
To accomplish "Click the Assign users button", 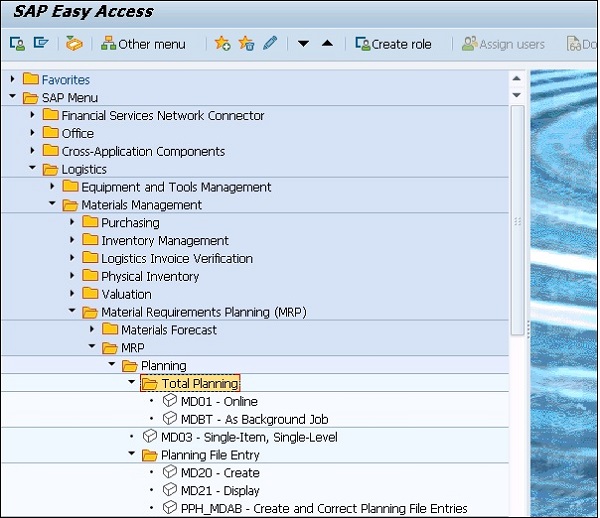I will 503,44.
